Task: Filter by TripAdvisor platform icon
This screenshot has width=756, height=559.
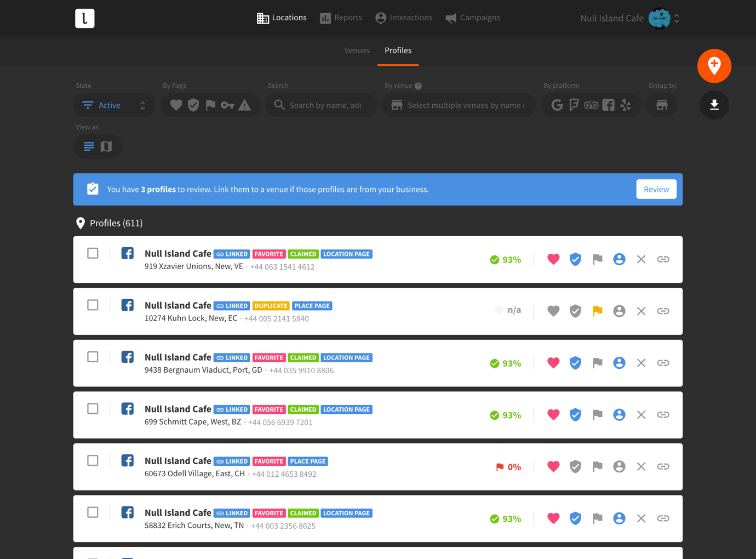Action: click(x=591, y=105)
